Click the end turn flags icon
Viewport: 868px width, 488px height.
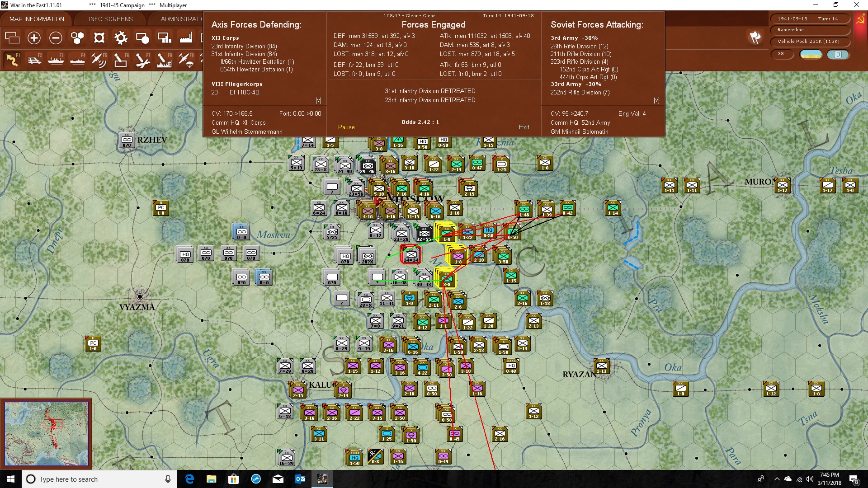click(755, 38)
